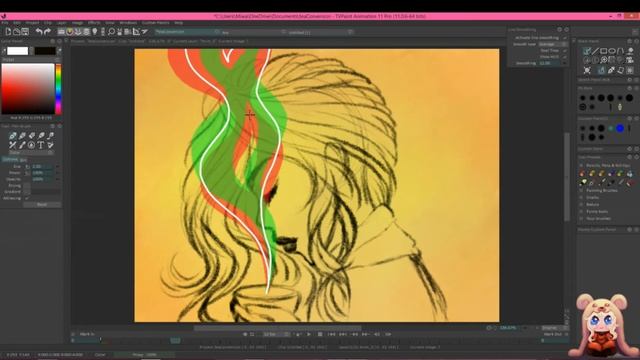640x360 pixels.
Task: Click the New Project icon in toolbar
Action: coord(8,31)
